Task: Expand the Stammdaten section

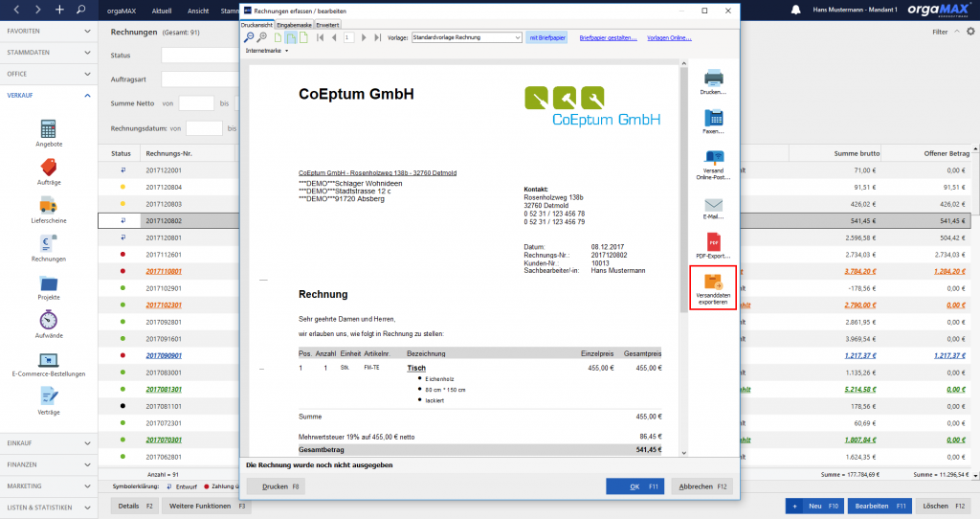Action: click(49, 53)
